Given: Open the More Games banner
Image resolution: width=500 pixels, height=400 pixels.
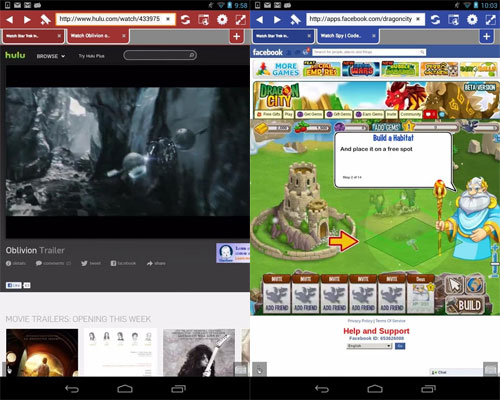Looking at the screenshot, I should (x=277, y=69).
